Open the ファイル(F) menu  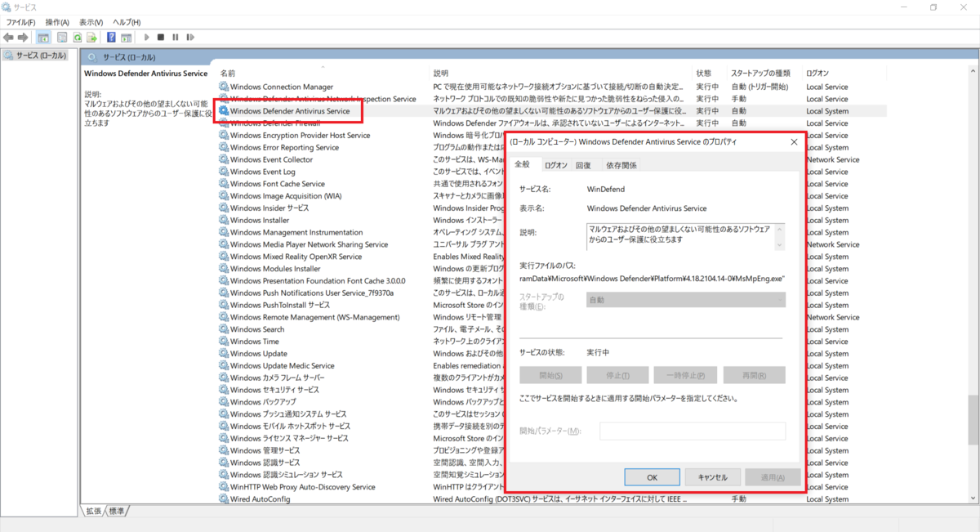coord(20,22)
